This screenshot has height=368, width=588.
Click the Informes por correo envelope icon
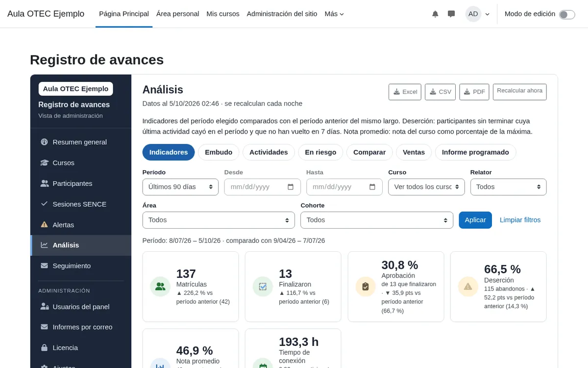[44, 327]
